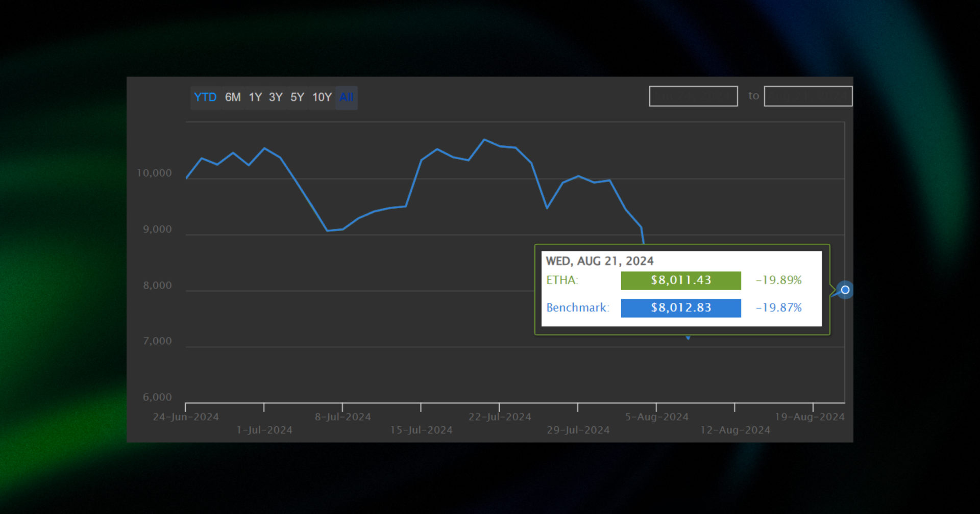Select the 5Y time range

[x=297, y=97]
